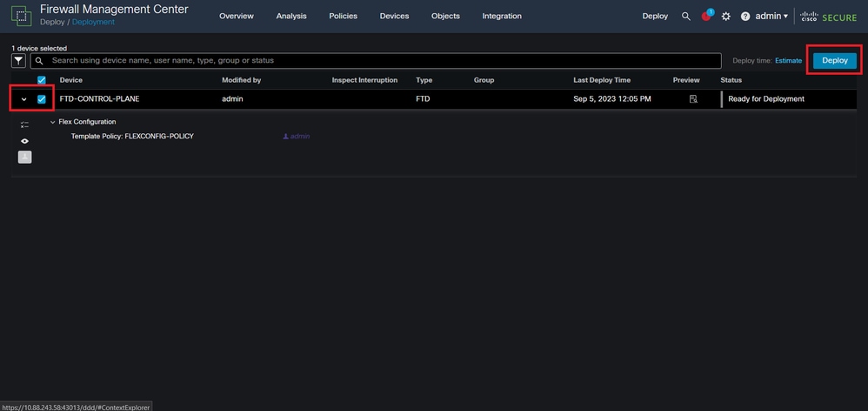Open the admin user dropdown
The image size is (868, 411).
pyautogui.click(x=771, y=16)
